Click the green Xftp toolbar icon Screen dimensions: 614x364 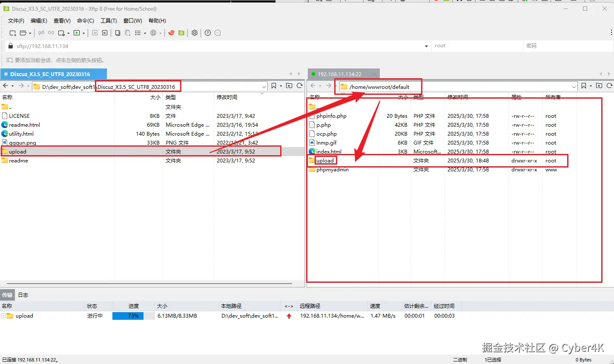(181, 33)
